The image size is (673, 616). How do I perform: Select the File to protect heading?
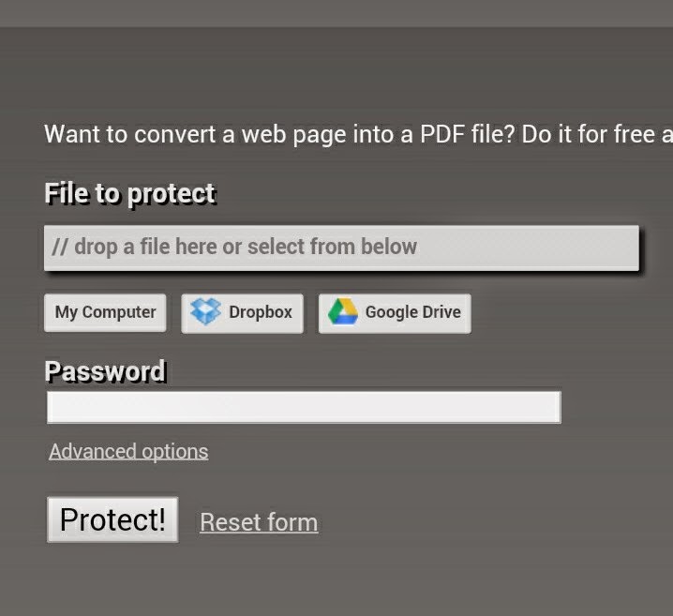[130, 194]
